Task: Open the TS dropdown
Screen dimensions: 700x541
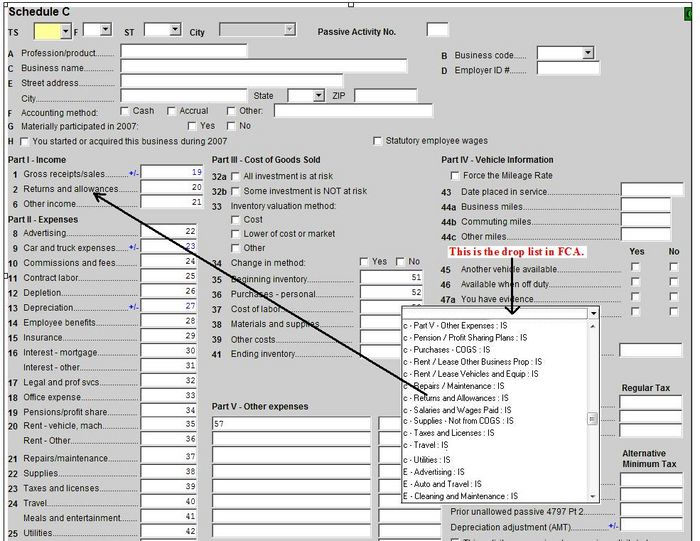Action: tap(66, 31)
